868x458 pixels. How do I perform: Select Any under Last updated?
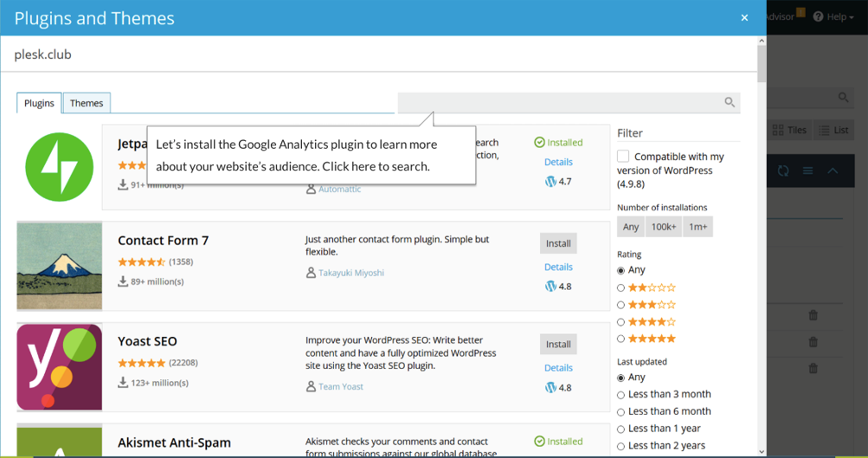coord(620,377)
